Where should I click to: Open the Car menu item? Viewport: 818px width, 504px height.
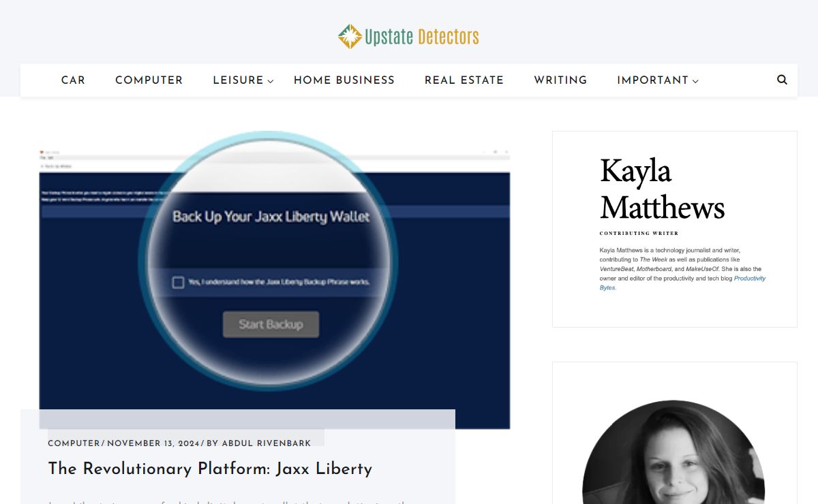coord(73,80)
